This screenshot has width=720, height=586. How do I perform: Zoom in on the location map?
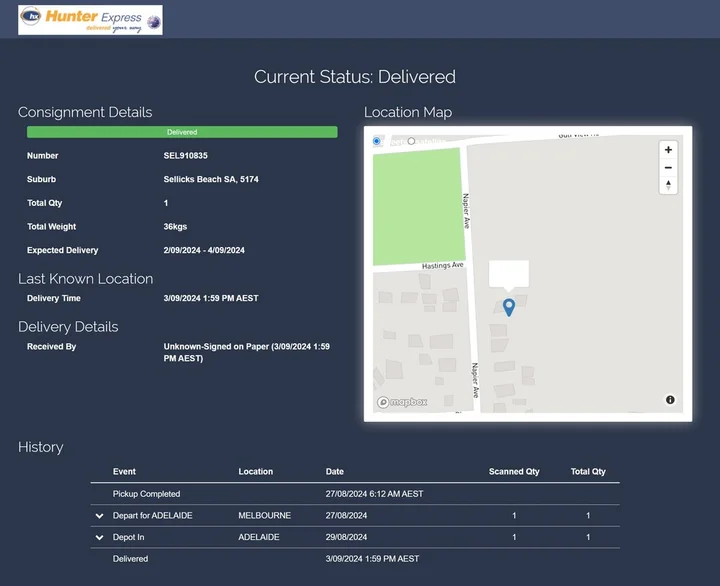coord(668,150)
